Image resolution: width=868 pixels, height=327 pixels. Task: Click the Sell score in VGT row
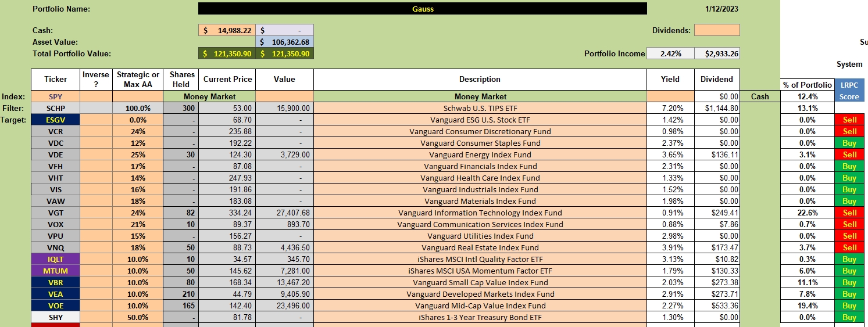(x=849, y=213)
